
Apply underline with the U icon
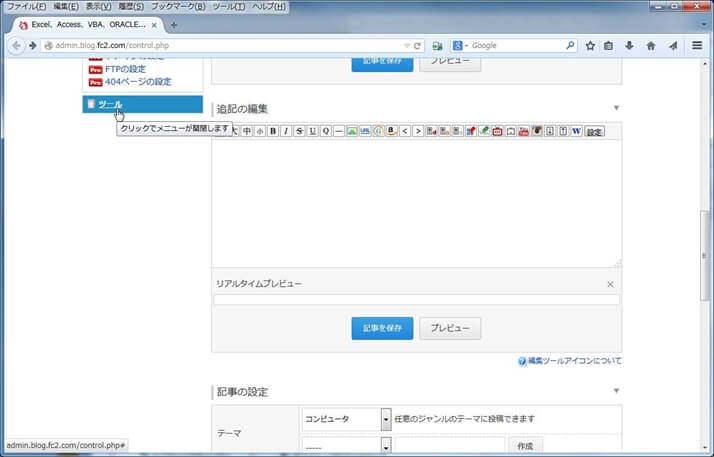coord(312,131)
